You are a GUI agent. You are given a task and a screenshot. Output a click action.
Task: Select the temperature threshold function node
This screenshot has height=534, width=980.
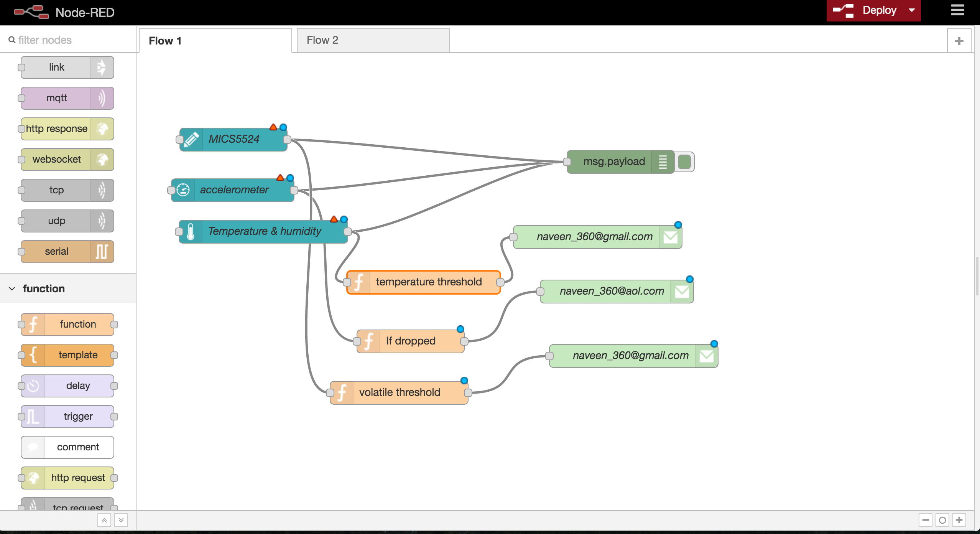coord(424,282)
